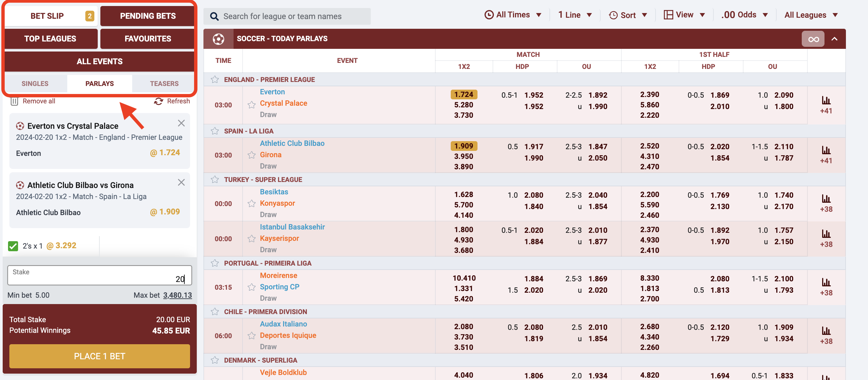Remove Everton vs Crystal Palace from slip
This screenshot has width=868, height=380.
pyautogui.click(x=181, y=123)
